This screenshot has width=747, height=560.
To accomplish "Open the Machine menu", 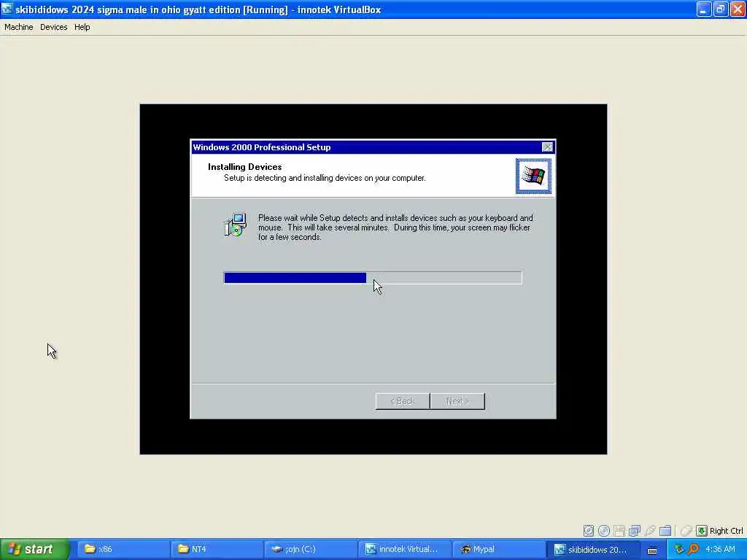I will point(18,27).
